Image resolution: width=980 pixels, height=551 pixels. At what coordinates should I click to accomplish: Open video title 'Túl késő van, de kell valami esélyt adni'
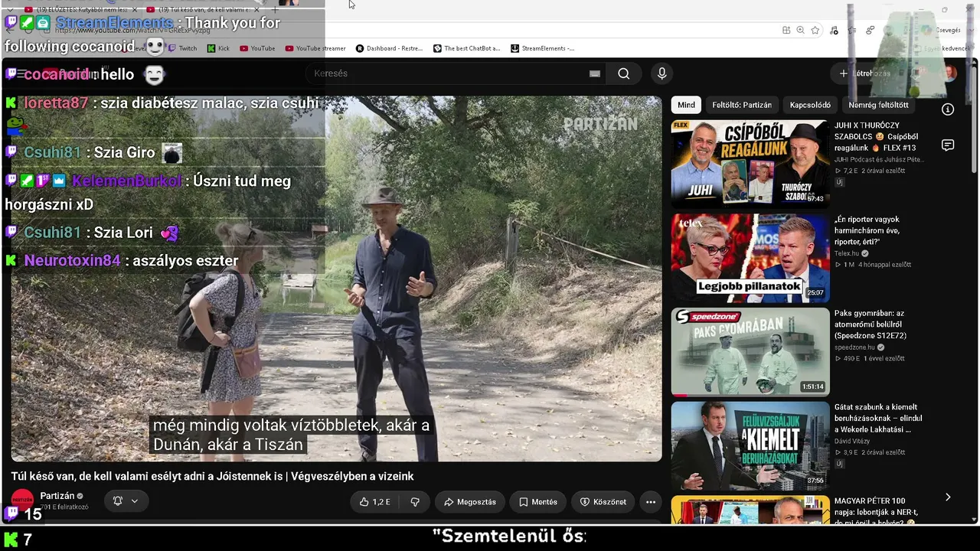(212, 476)
